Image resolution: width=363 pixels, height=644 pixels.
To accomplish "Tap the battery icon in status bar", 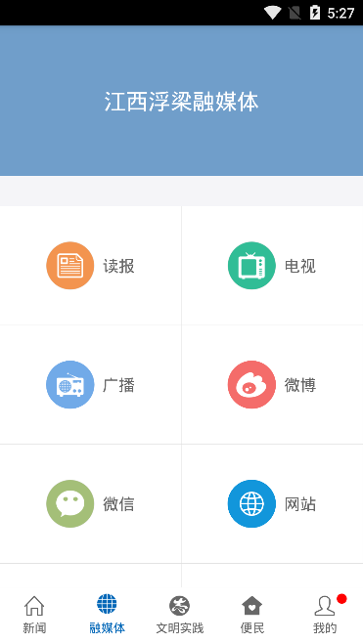I will click(x=314, y=13).
